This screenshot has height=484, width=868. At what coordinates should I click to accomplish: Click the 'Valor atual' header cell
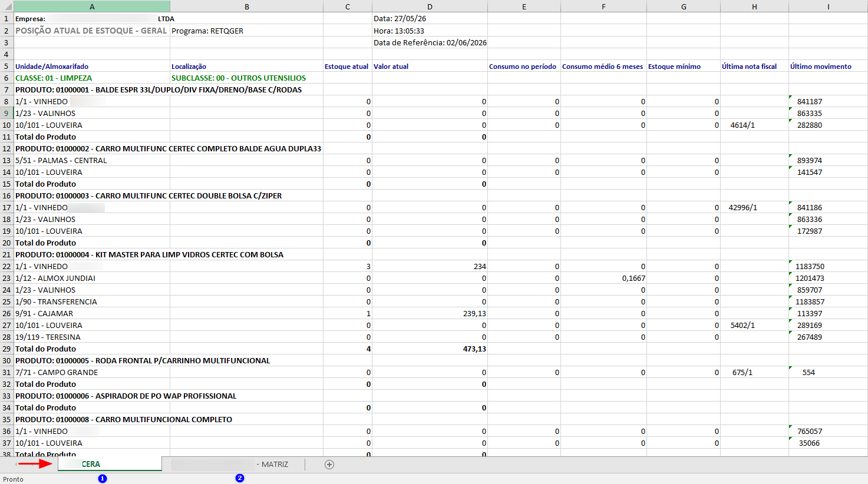[430, 66]
